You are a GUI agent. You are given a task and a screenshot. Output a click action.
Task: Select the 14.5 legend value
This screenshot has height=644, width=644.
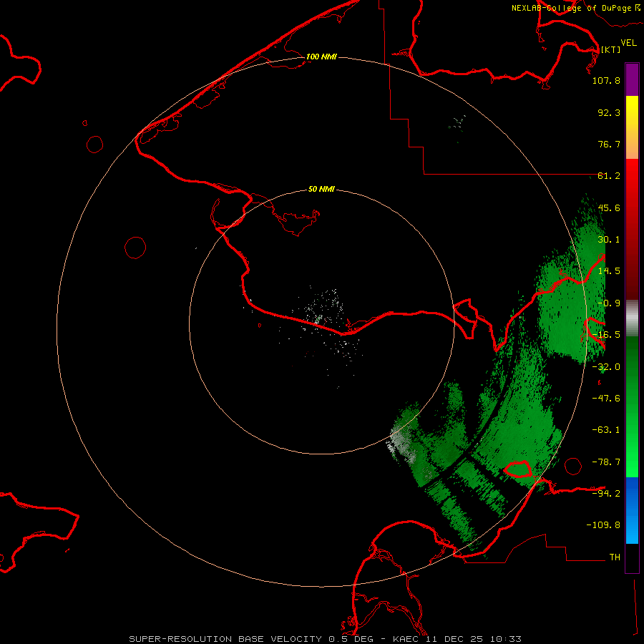point(609,271)
